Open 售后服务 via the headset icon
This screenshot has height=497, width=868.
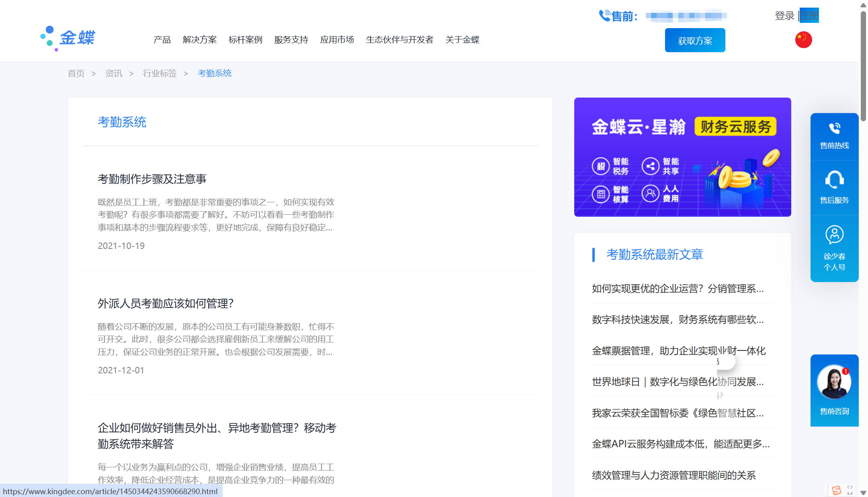tap(834, 179)
